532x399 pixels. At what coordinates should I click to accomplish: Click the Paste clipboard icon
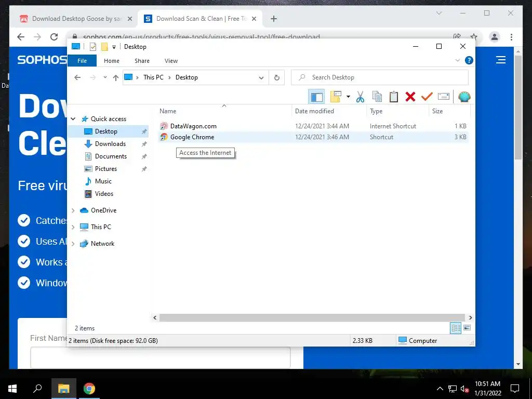point(394,97)
